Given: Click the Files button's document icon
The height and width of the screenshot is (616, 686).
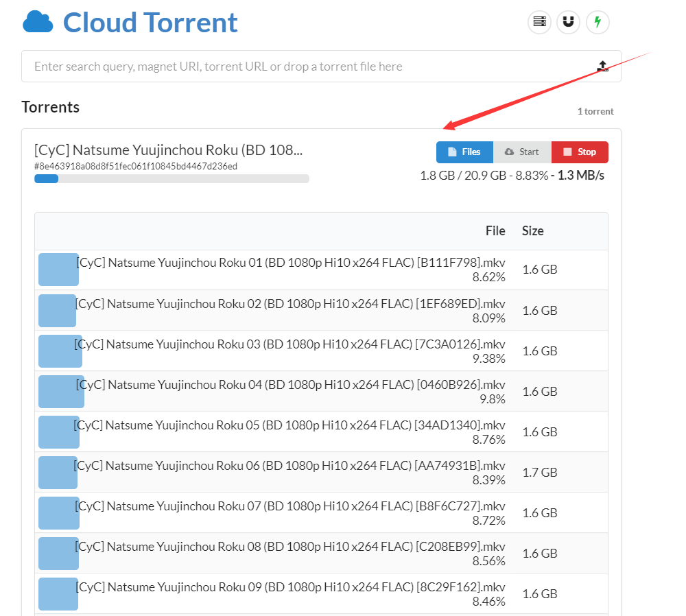Looking at the screenshot, I should pyautogui.click(x=451, y=152).
